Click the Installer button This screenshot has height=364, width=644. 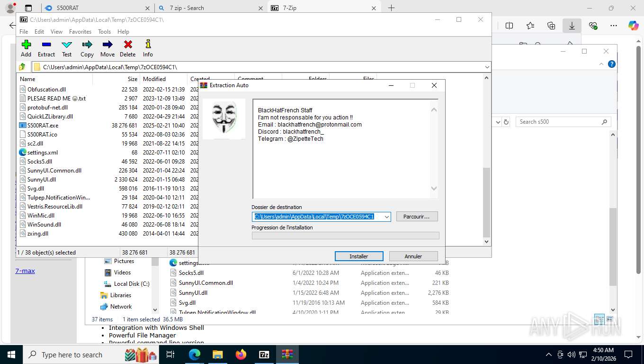[x=359, y=256]
